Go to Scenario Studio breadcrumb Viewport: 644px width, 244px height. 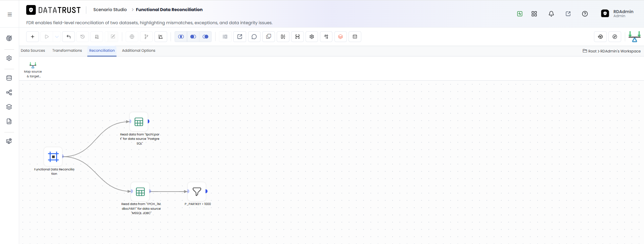coord(110,9)
